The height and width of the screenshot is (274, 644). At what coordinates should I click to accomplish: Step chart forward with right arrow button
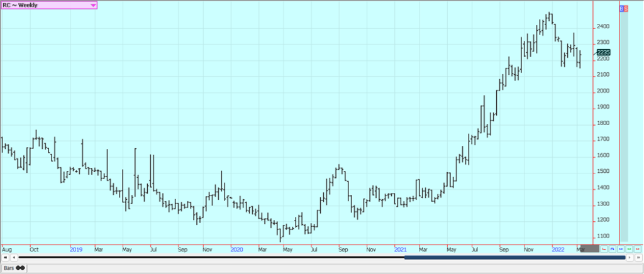[630, 258]
